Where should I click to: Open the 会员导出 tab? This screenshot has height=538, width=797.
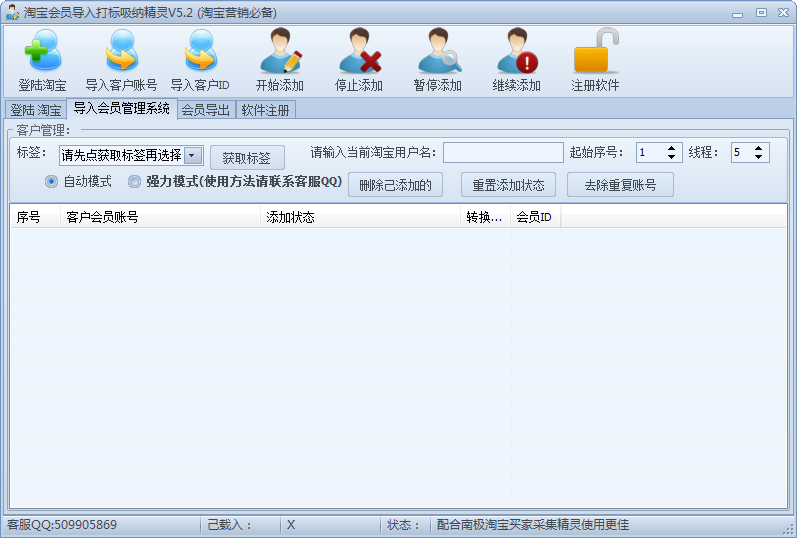(206, 110)
